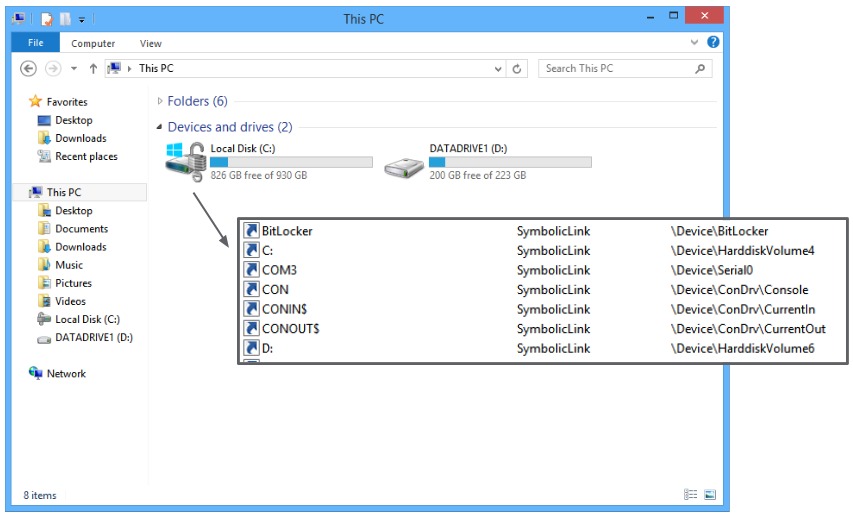Click the DATADRIVE1 (D:) usage bar
The height and width of the screenshot is (518, 853).
coord(510,162)
